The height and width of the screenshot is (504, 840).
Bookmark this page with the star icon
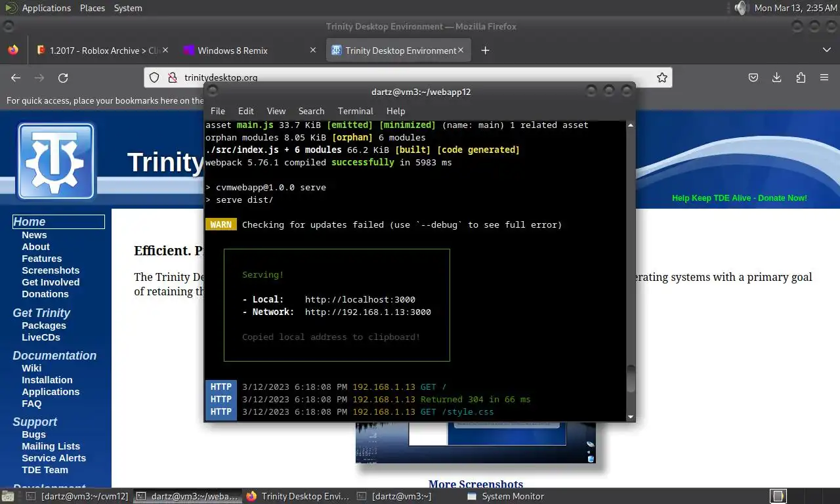[662, 77]
